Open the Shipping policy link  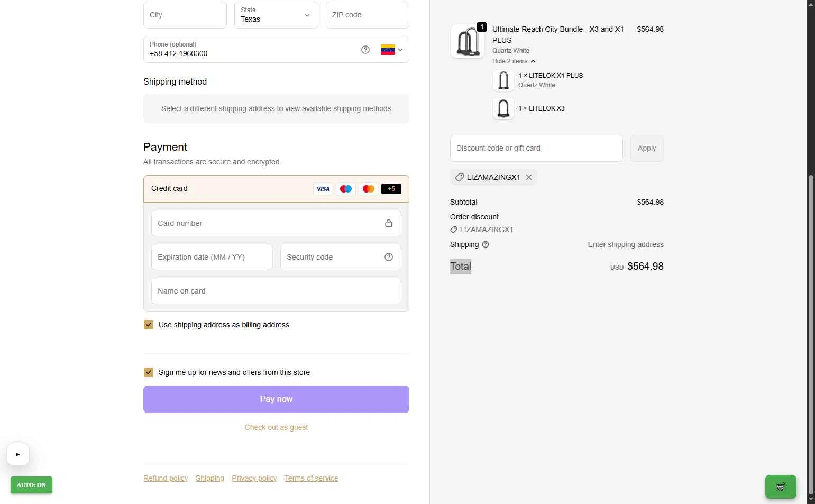(210, 478)
